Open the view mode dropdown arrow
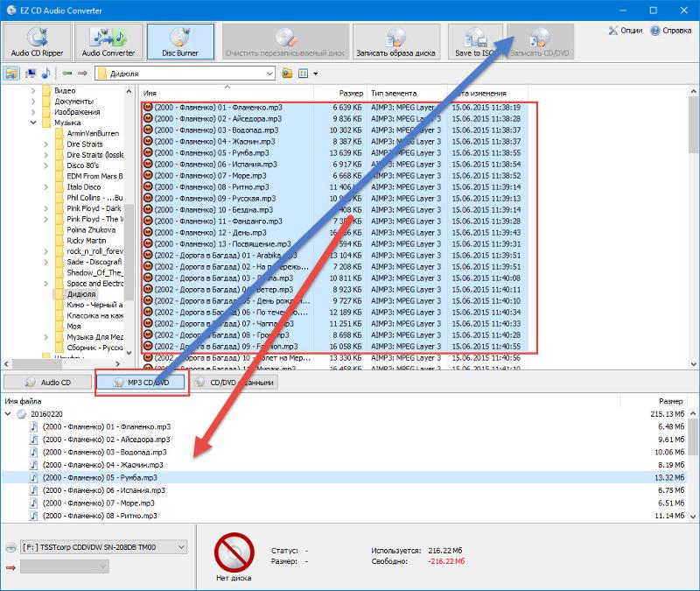 tap(316, 74)
